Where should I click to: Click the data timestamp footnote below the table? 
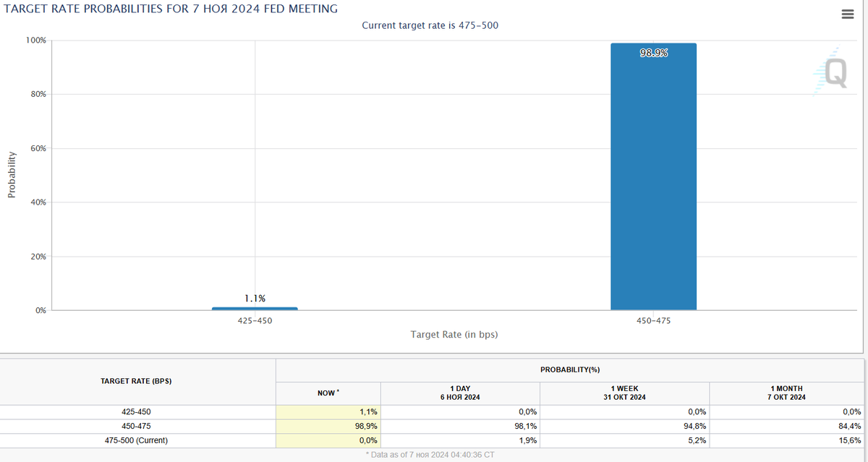[x=429, y=453]
